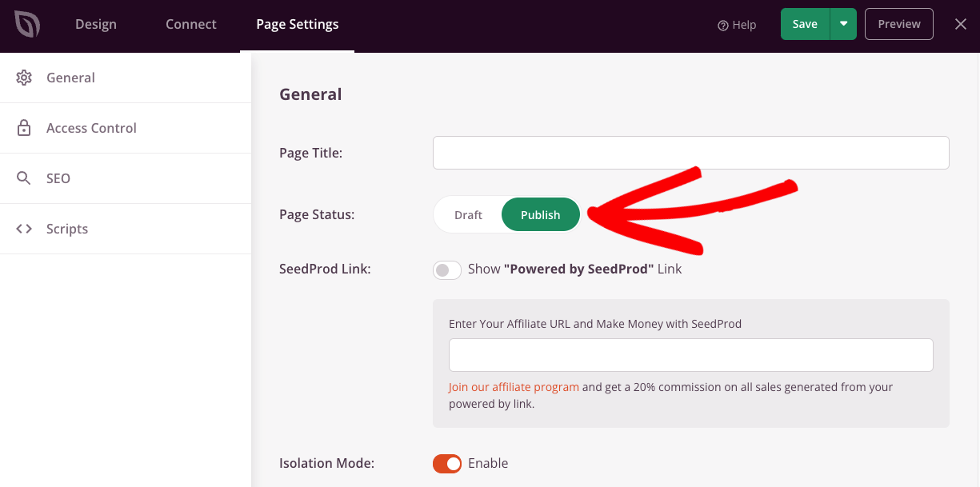Click the Access Control lock icon
The height and width of the screenshot is (487, 980).
24,127
